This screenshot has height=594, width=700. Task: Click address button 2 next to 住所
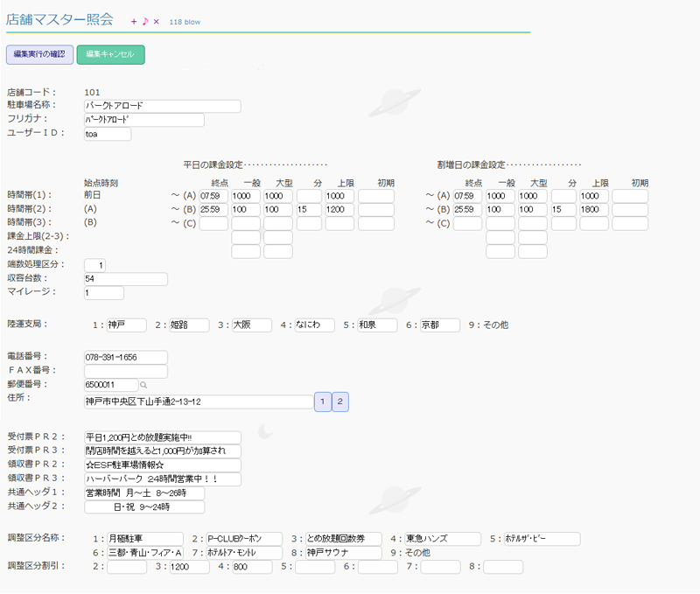340,402
